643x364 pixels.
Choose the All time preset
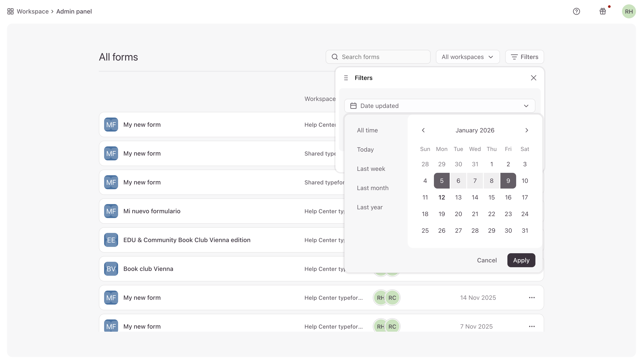point(367,130)
